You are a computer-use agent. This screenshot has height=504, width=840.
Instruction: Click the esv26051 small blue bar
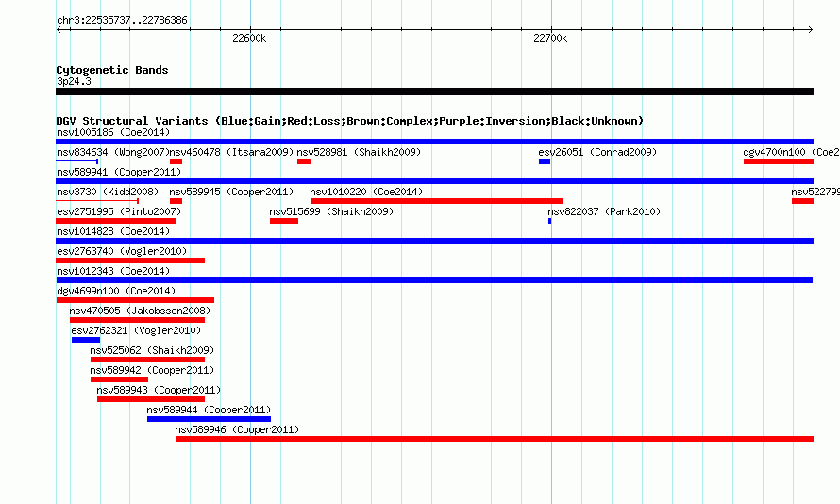pyautogui.click(x=545, y=161)
